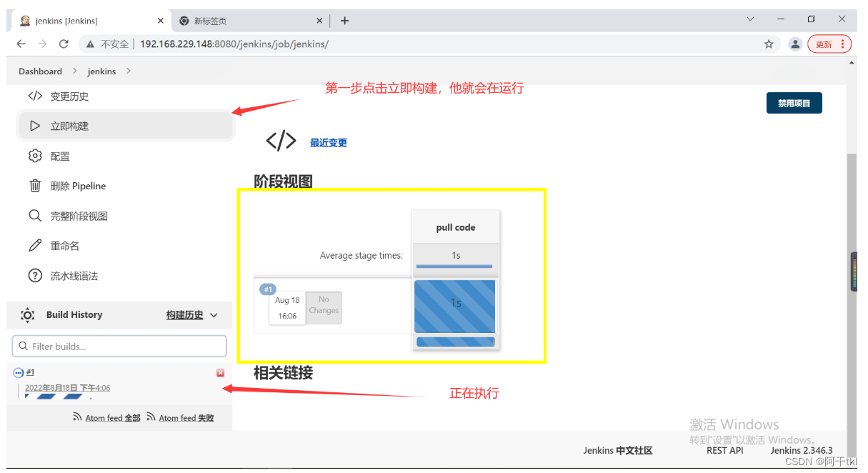Open the 更新 Chrome menu
The width and height of the screenshot is (868, 473).
829,44
